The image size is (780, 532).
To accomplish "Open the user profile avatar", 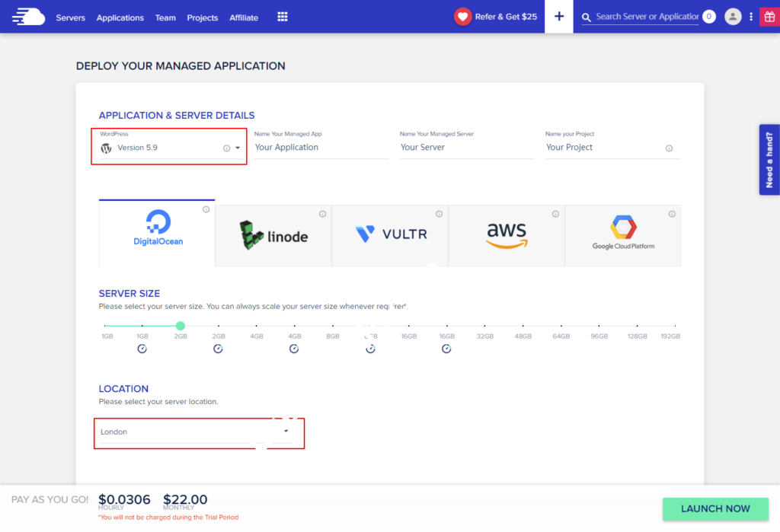I will 733,17.
